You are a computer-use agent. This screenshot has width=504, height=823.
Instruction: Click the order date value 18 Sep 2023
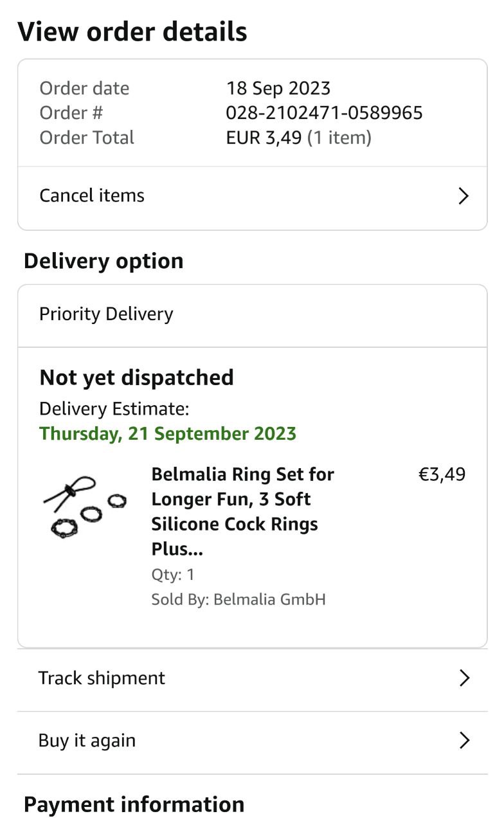(x=278, y=88)
